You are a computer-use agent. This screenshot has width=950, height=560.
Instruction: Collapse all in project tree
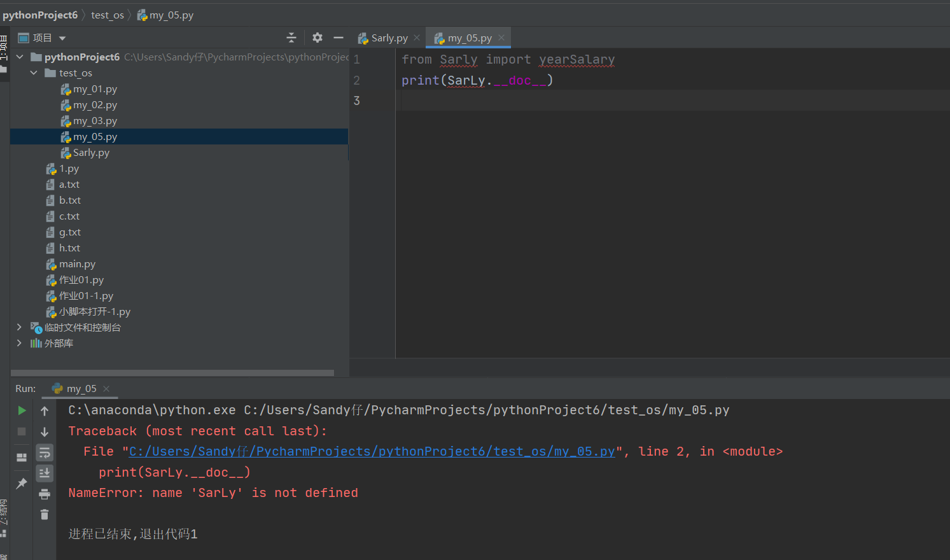click(291, 38)
